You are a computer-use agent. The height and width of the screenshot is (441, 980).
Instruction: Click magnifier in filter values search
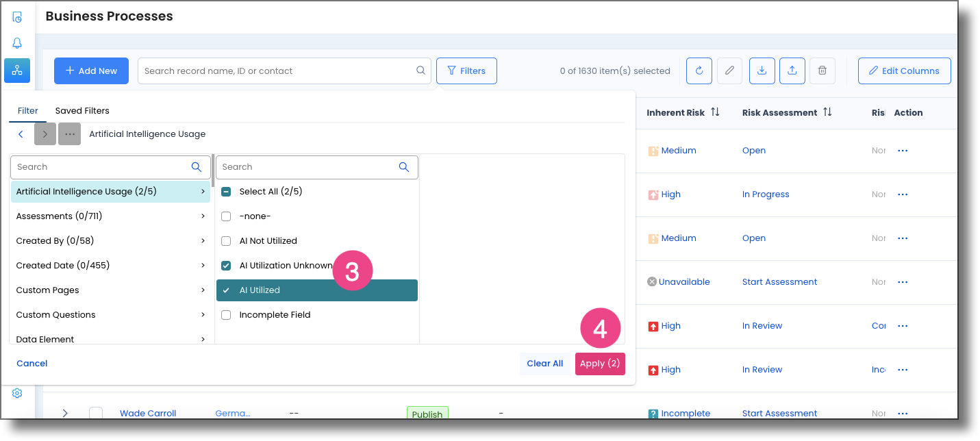[x=404, y=166]
